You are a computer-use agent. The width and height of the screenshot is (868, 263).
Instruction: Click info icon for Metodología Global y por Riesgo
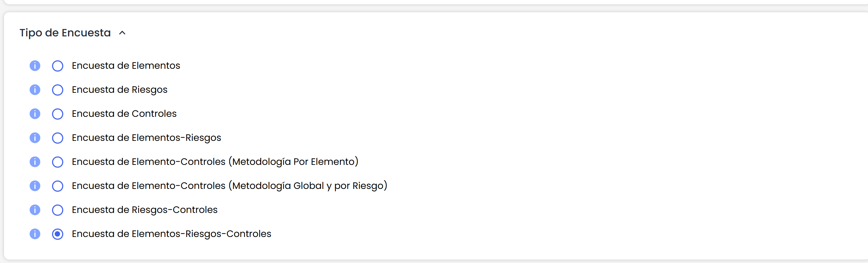coord(35,186)
